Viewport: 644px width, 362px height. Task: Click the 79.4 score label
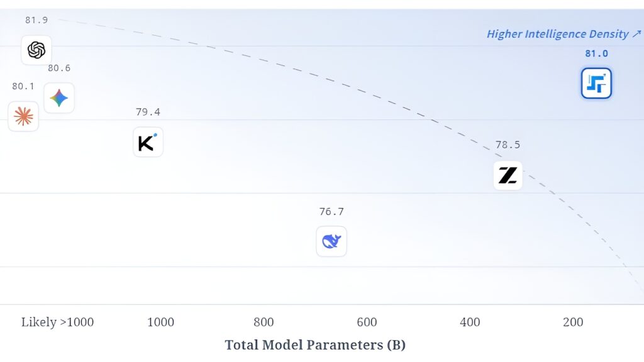(x=148, y=112)
